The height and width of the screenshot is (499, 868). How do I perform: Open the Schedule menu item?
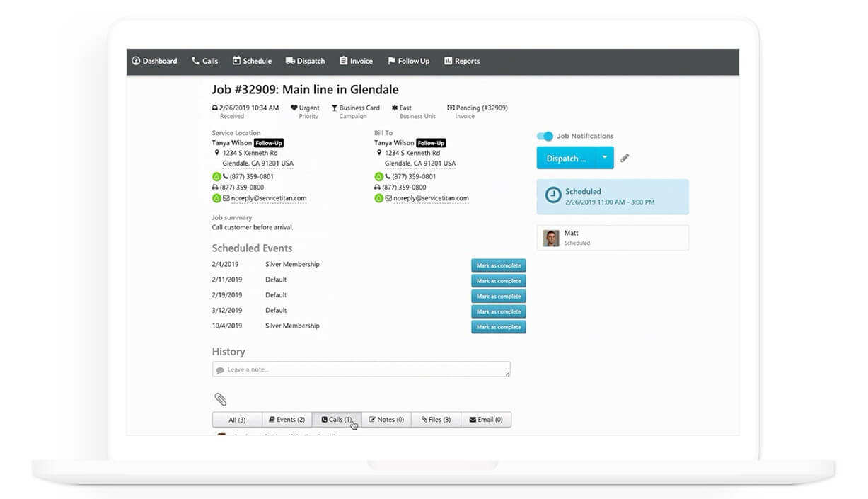(252, 61)
